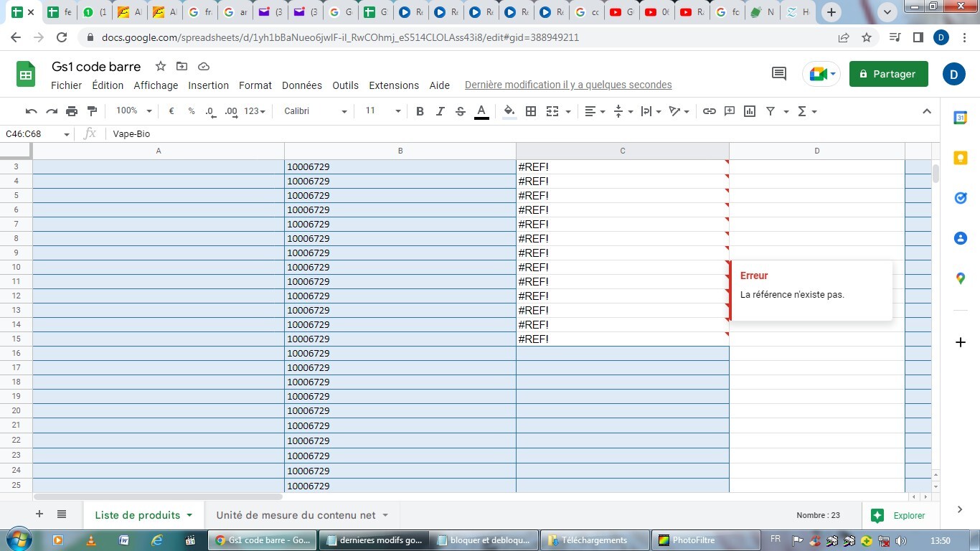Open the Format menu
980x551 pixels.
click(x=255, y=85)
